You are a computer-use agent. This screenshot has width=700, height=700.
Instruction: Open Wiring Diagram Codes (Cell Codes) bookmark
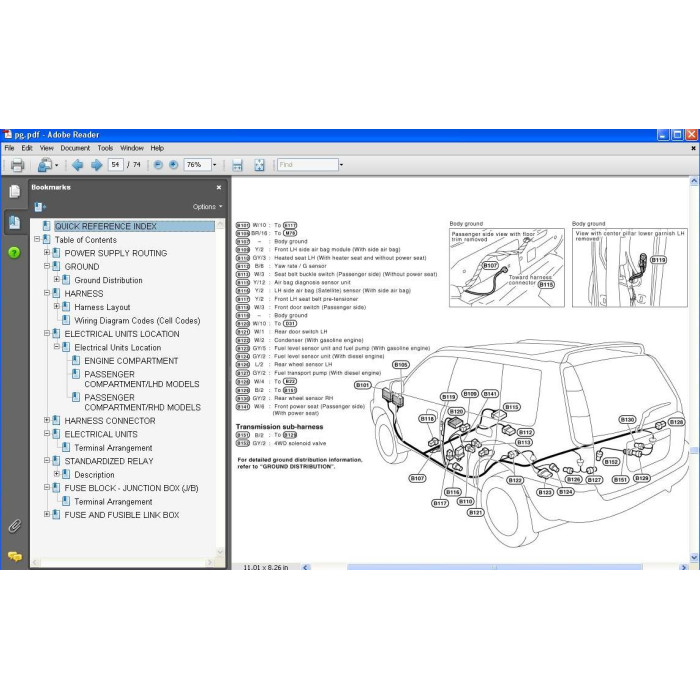(x=137, y=321)
